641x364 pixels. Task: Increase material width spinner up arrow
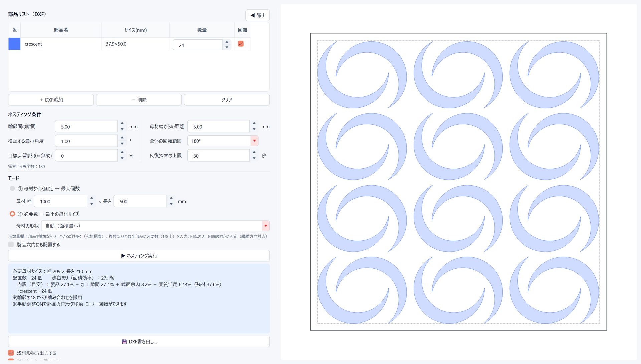coord(91,198)
